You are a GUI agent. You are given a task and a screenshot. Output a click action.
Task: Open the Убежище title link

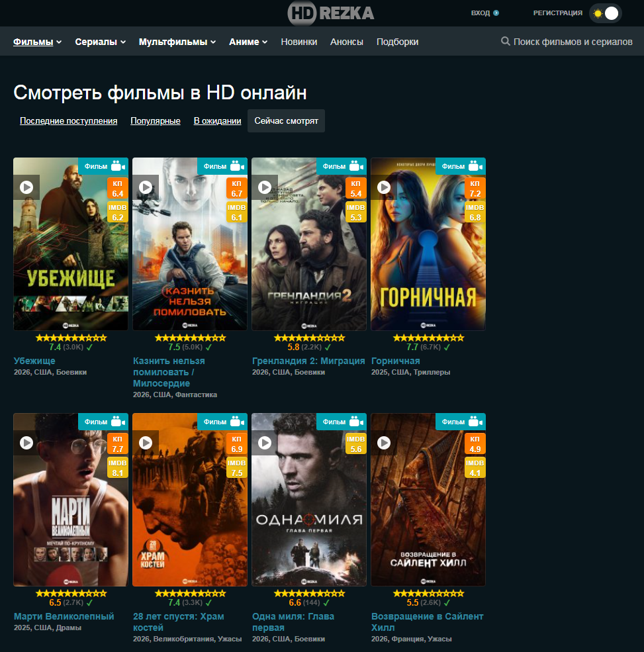point(34,361)
